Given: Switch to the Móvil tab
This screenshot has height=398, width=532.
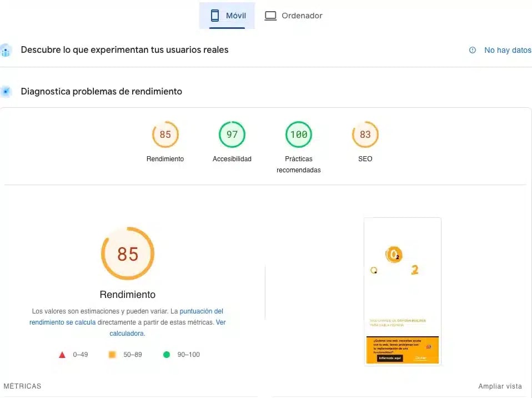Looking at the screenshot, I should tap(227, 16).
